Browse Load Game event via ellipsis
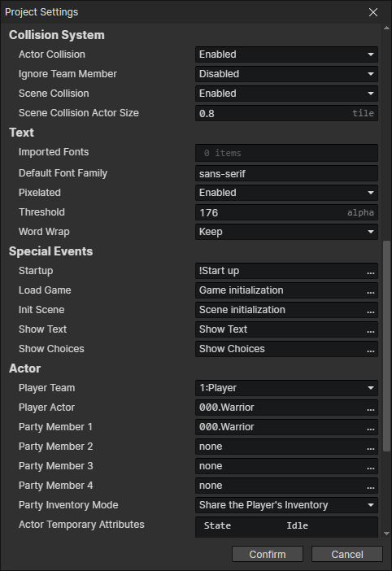This screenshot has width=392, height=571. pos(371,290)
